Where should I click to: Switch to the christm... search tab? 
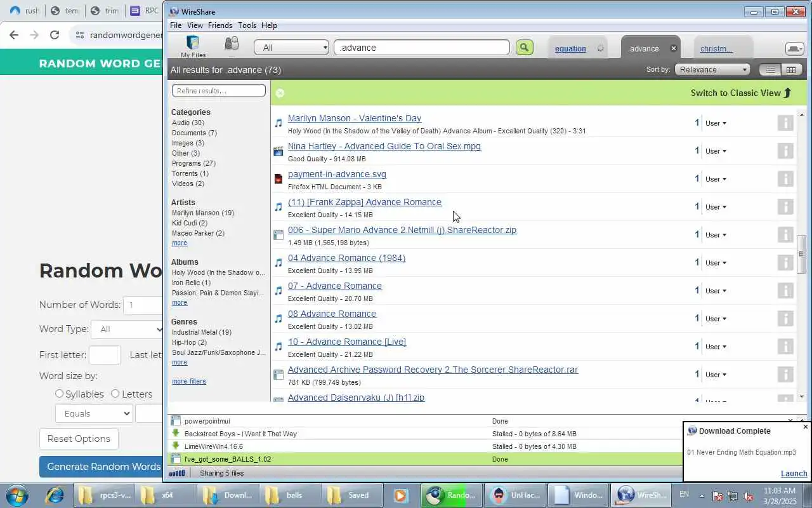coord(716,49)
